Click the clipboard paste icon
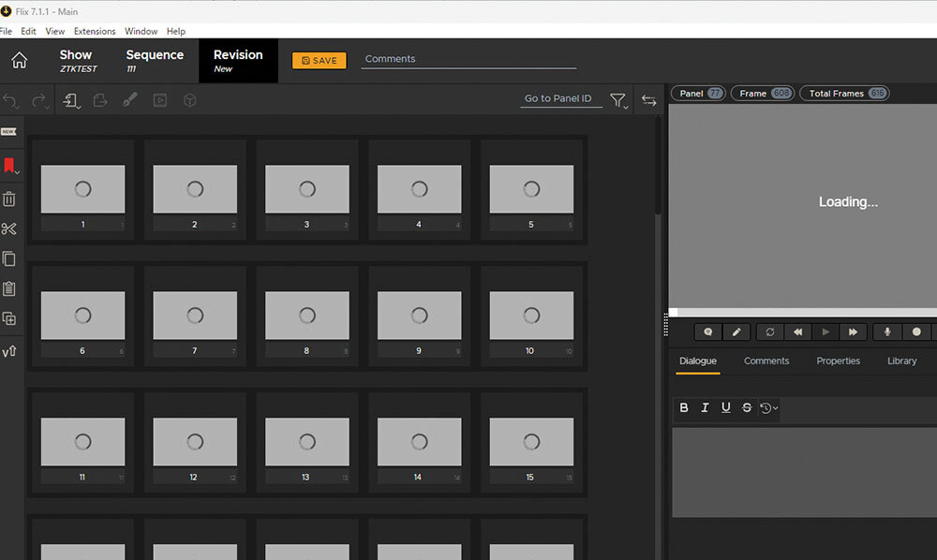Screen dimensions: 937x560 [9, 288]
